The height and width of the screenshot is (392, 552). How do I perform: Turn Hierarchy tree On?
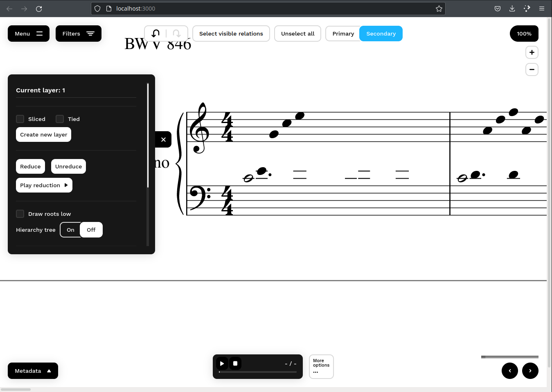pos(70,230)
